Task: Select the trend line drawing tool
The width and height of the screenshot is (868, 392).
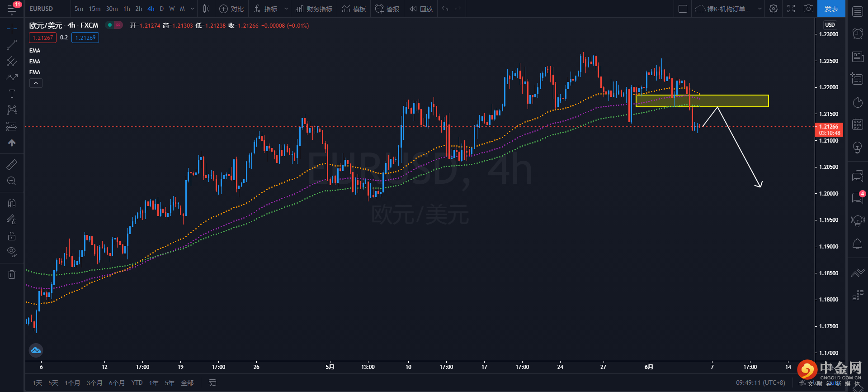Action: pyautogui.click(x=12, y=45)
